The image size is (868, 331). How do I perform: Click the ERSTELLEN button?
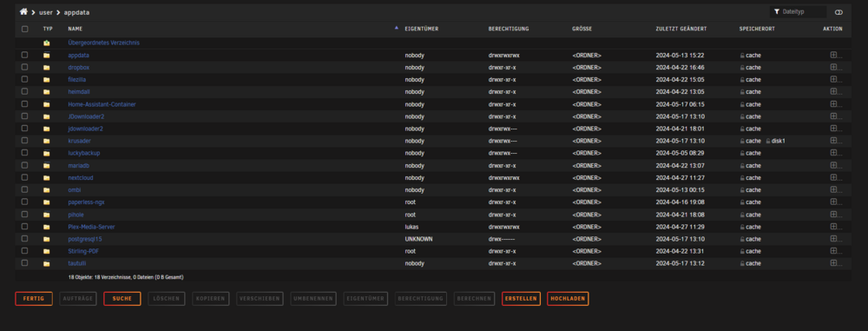tap(521, 299)
